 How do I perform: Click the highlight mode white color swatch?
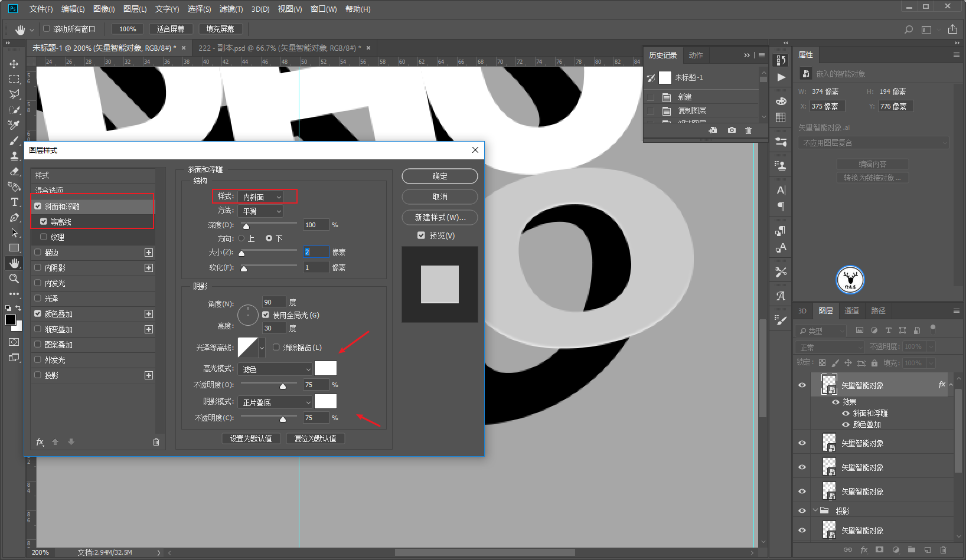(325, 368)
